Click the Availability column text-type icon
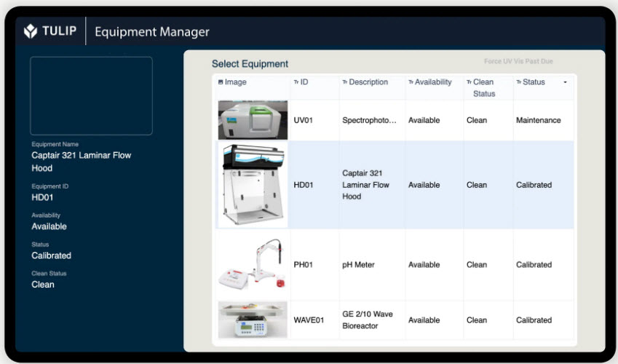Image resolution: width=618 pixels, height=364 pixels. [x=411, y=82]
